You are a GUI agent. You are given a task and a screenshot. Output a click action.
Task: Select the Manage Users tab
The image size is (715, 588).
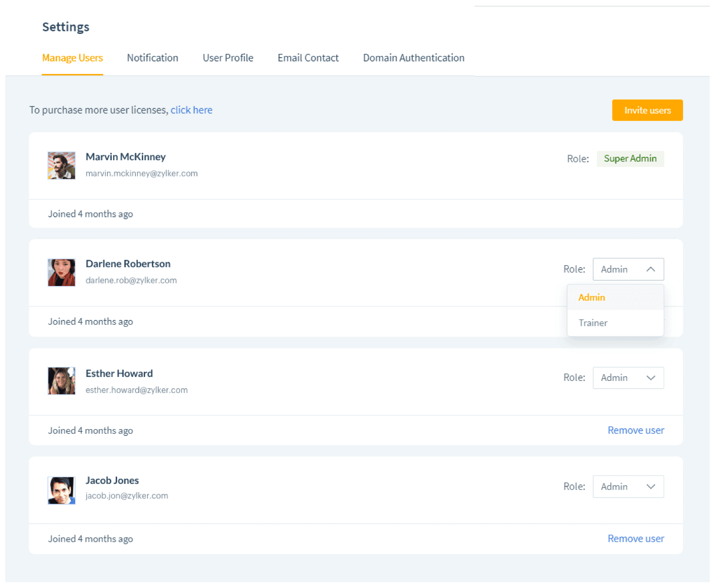[x=73, y=58]
